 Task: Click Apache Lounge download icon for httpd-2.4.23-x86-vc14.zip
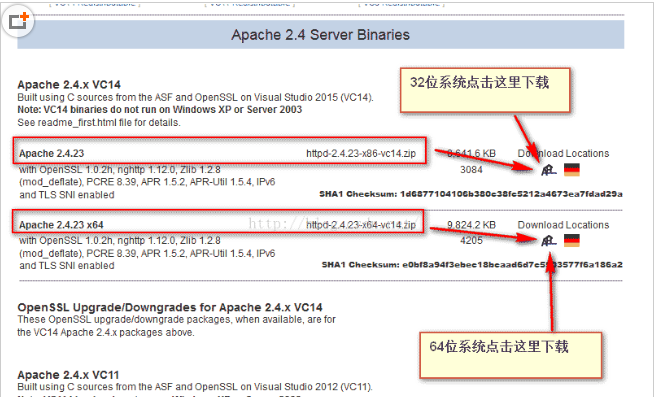pyautogui.click(x=548, y=170)
